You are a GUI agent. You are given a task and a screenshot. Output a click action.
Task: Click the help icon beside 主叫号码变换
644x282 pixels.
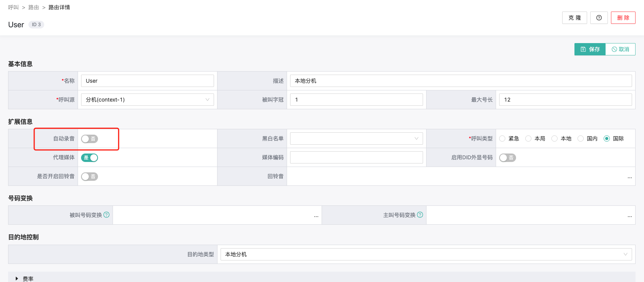pyautogui.click(x=420, y=215)
